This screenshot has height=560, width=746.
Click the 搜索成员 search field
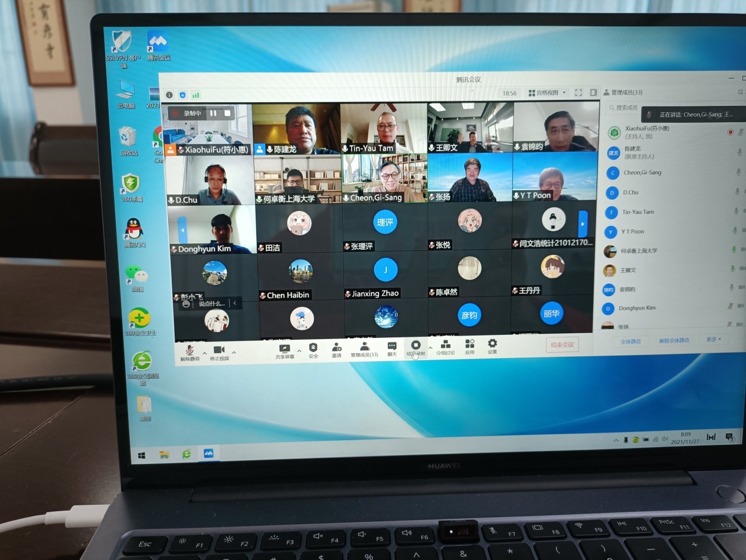click(623, 108)
